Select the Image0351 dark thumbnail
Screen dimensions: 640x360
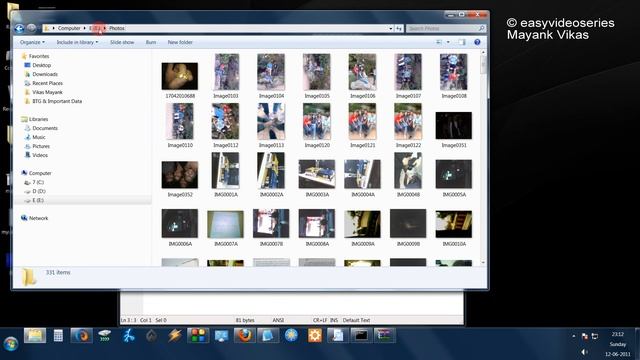pyautogui.click(x=453, y=126)
